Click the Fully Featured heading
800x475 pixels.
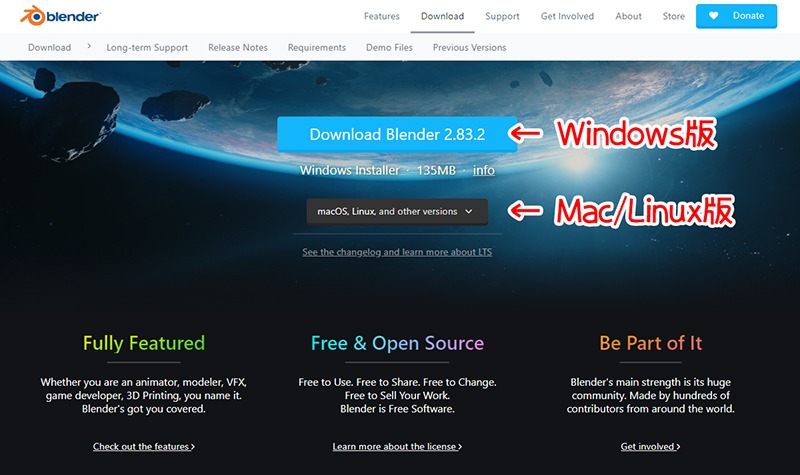click(144, 343)
